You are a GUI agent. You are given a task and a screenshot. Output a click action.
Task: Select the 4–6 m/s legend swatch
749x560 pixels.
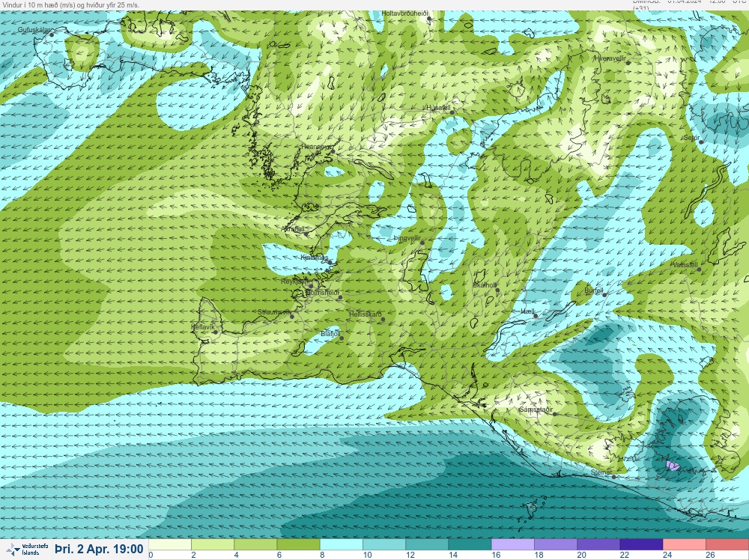[255, 544]
